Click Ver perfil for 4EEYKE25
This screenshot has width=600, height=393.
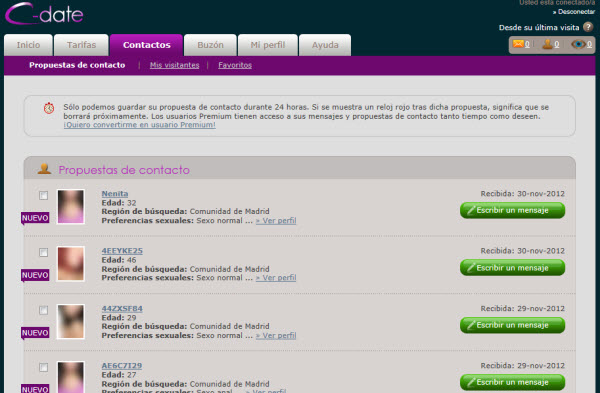276,277
